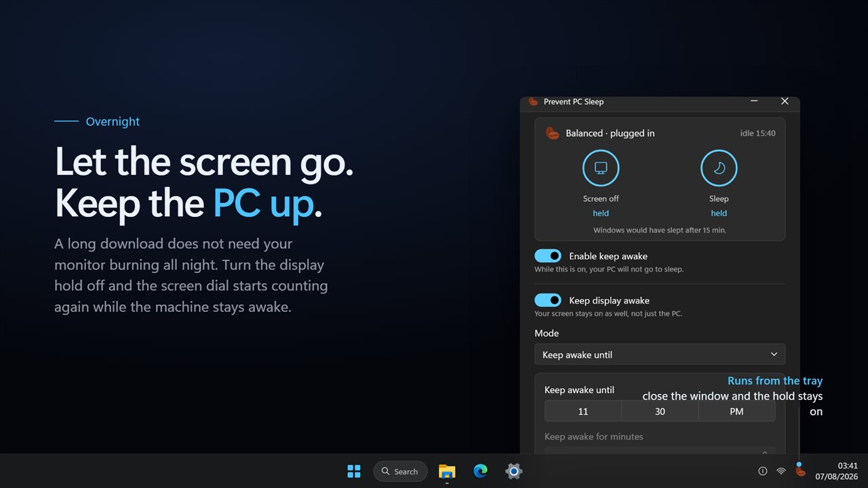The width and height of the screenshot is (868, 488).
Task: Turn off Enable keep awake switch
Action: tap(548, 256)
